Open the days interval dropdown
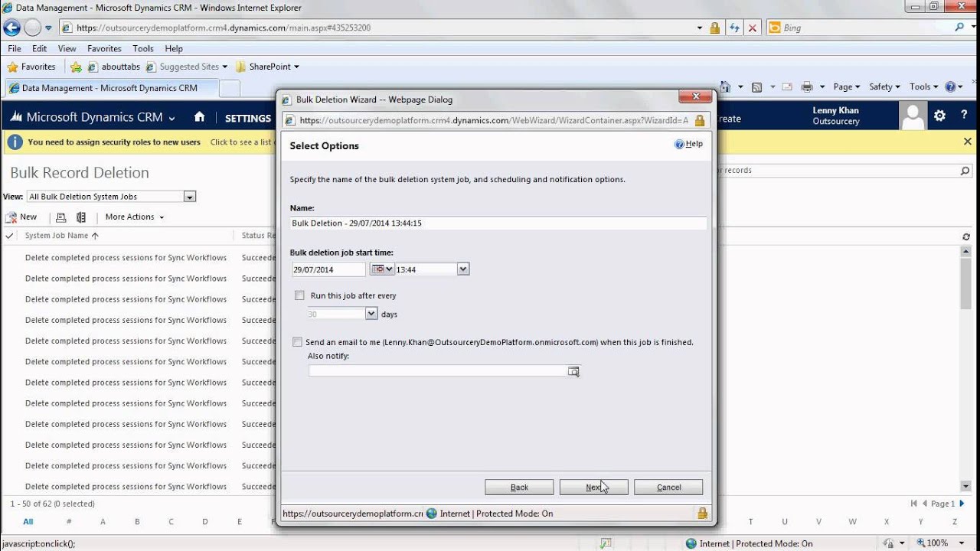Screen dimensions: 980x551 (x=371, y=314)
